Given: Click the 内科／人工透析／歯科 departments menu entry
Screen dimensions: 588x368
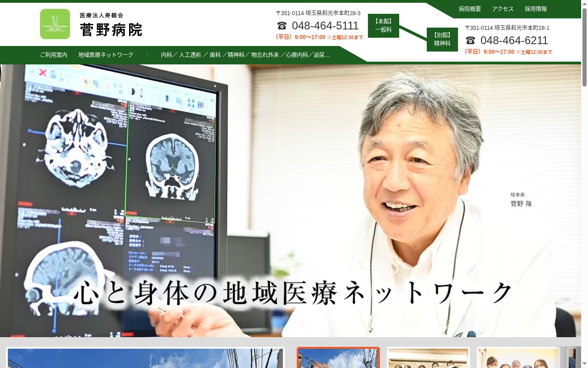Looking at the screenshot, I should [245, 55].
